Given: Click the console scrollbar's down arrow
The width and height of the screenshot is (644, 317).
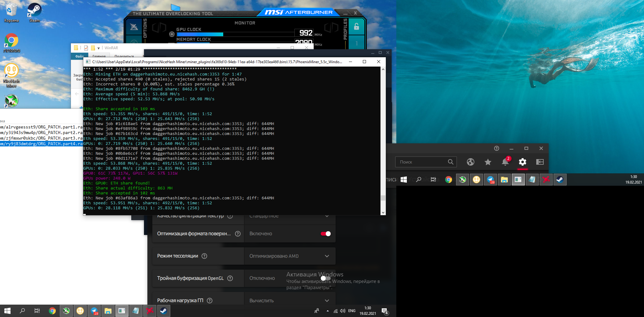Looking at the screenshot, I should coord(383,213).
